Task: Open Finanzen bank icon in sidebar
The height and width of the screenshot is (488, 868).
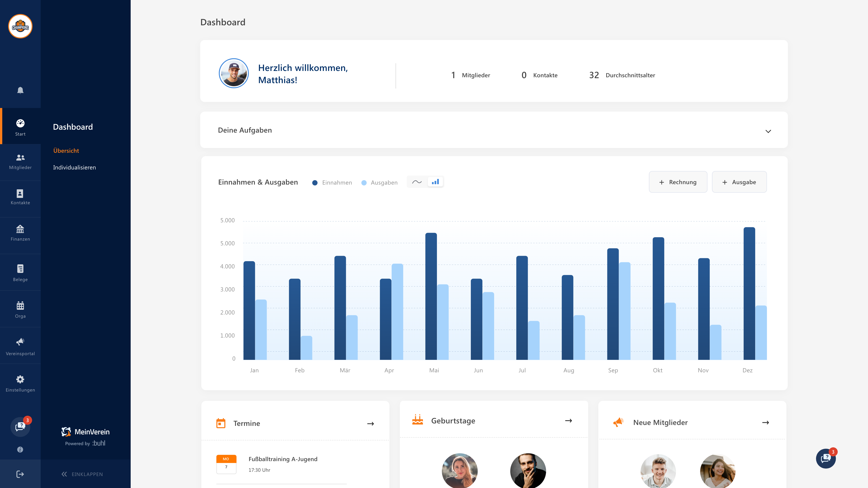Action: 20,233
